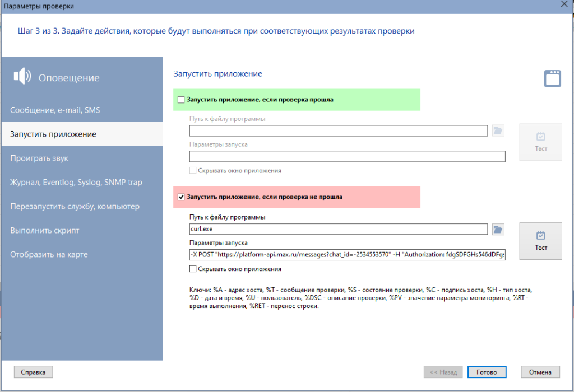The image size is (574, 392).
Task: Select 'Выполнить скрипт' in sidebar
Action: coord(45,231)
